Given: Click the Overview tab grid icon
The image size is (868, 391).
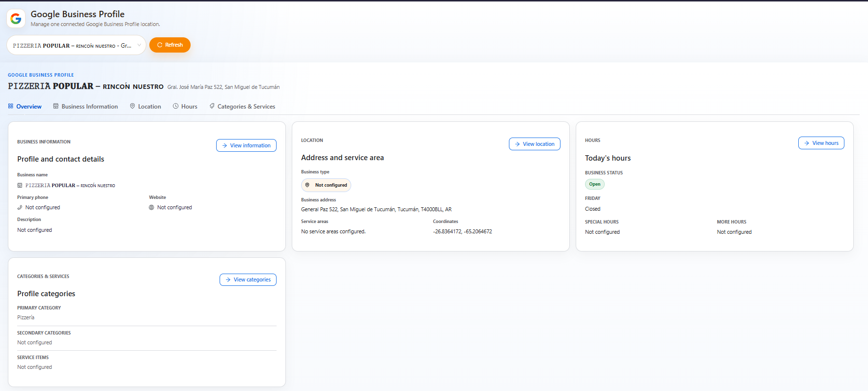Looking at the screenshot, I should 11,106.
